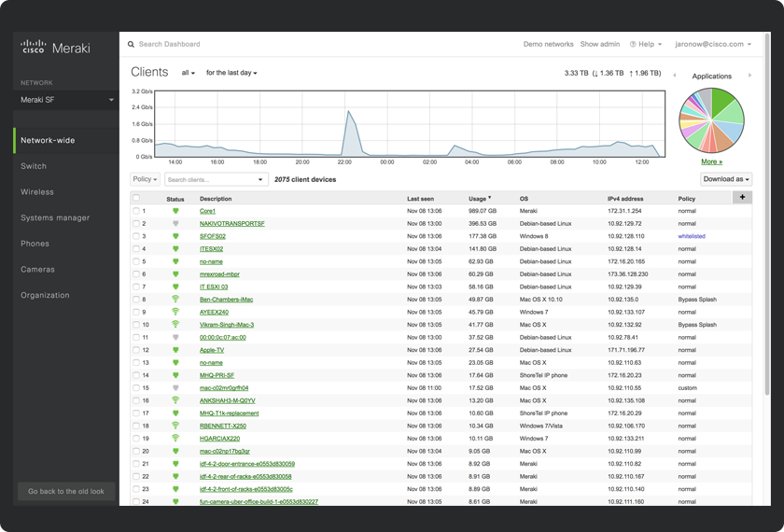
Task: Open the Help menu dropdown
Action: point(646,44)
